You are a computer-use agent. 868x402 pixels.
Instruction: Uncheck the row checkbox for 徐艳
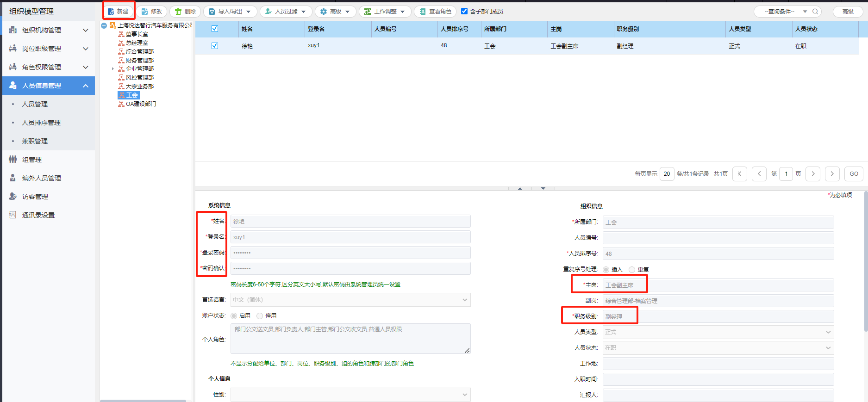pyautogui.click(x=215, y=46)
